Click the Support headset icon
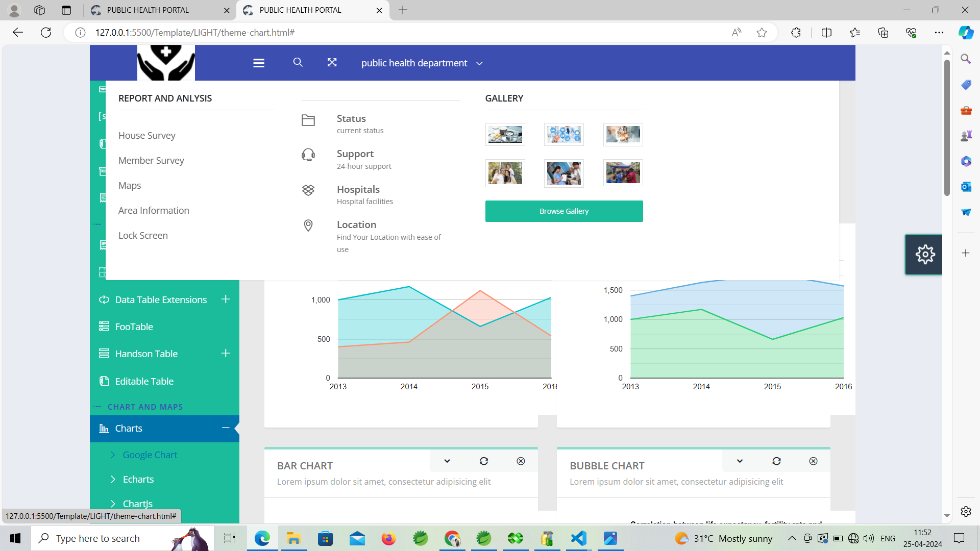 (x=308, y=155)
